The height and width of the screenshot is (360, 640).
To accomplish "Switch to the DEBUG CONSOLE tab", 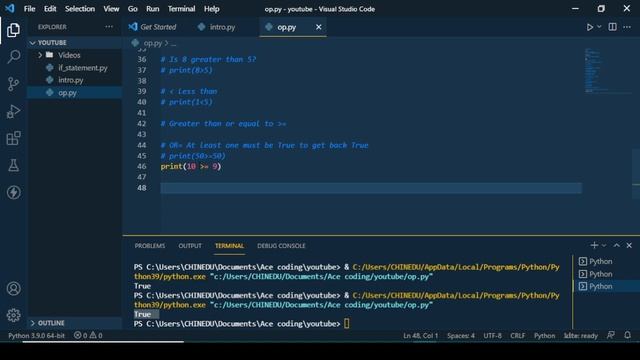I will point(281,246).
